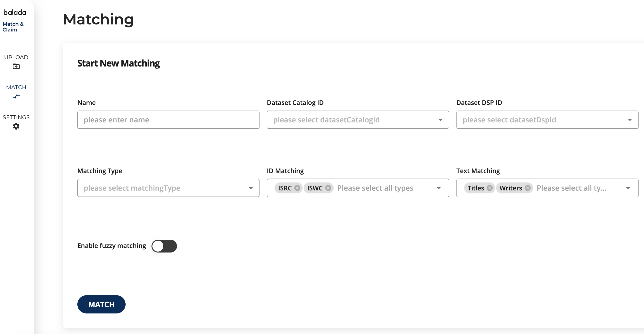Remove the Writers tag chip
Image resolution: width=644 pixels, height=334 pixels.
click(528, 188)
